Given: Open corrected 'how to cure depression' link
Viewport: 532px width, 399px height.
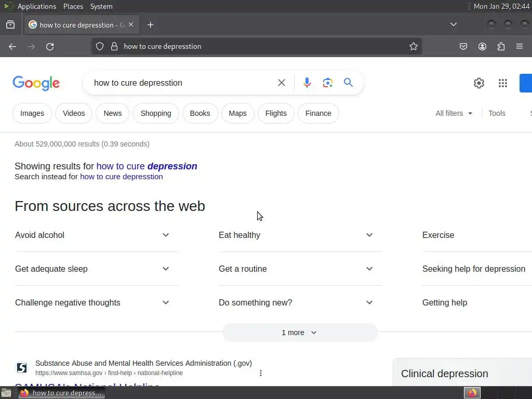Looking at the screenshot, I should coord(147,166).
